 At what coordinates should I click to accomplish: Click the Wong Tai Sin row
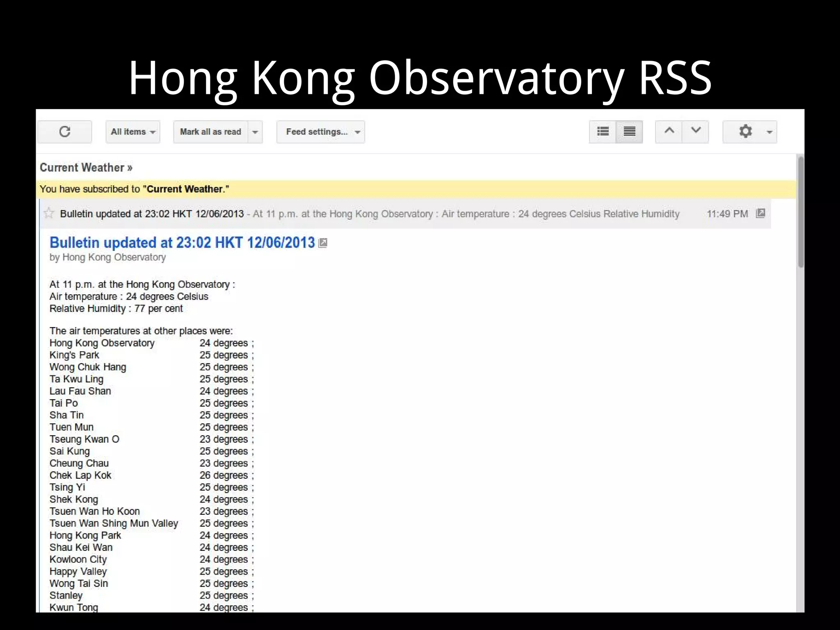152,583
